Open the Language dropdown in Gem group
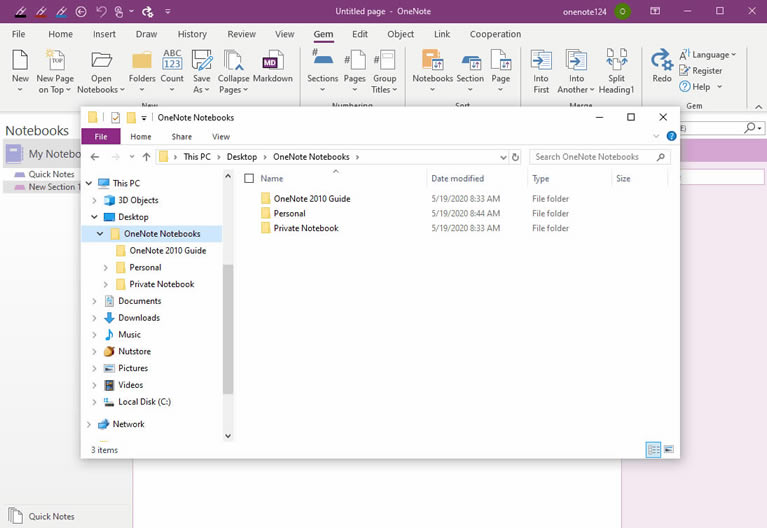Viewport: 767px width, 528px height. coord(708,55)
